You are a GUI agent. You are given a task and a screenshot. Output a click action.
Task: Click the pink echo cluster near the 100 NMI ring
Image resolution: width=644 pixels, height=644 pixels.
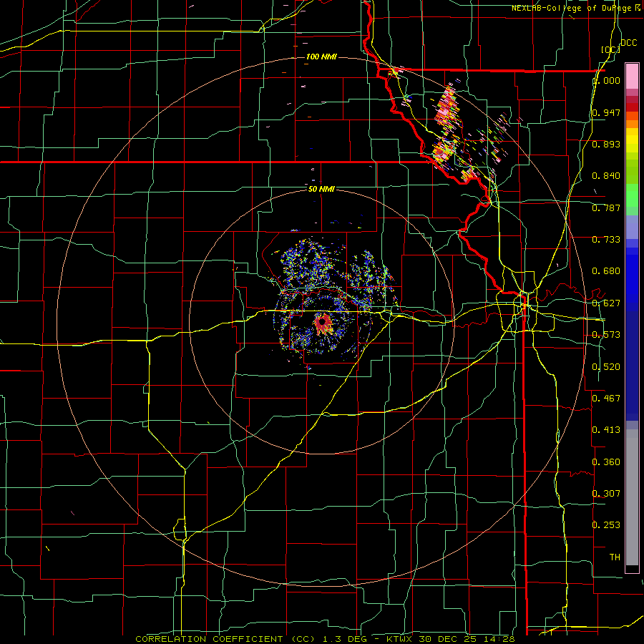point(447,107)
